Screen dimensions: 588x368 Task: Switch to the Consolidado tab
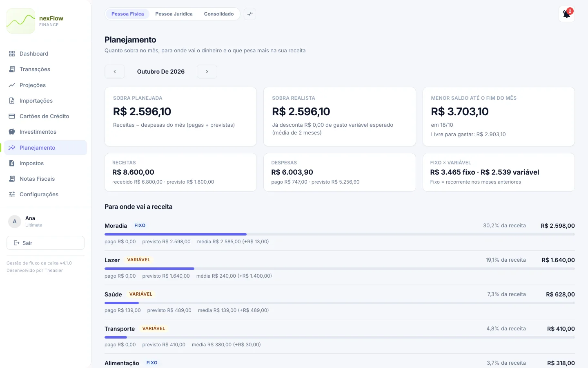tap(219, 14)
